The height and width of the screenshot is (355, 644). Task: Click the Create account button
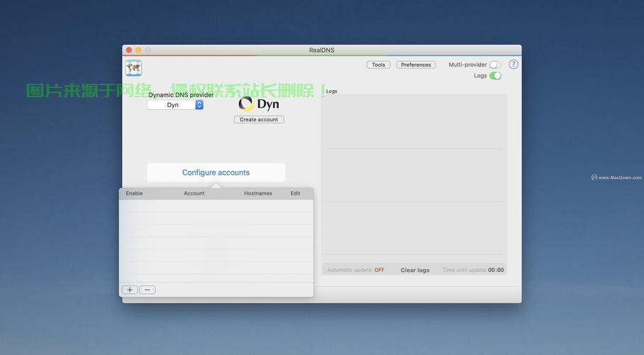(259, 119)
